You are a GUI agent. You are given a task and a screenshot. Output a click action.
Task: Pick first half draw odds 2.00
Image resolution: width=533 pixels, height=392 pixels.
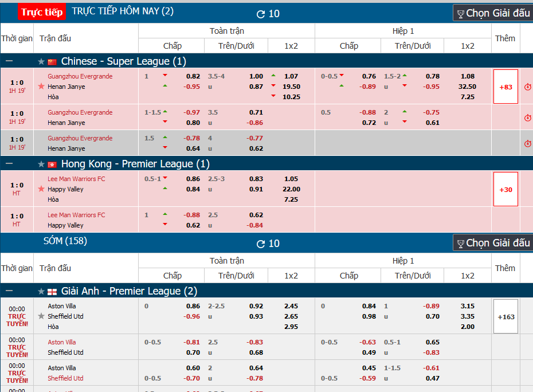pyautogui.click(x=468, y=327)
